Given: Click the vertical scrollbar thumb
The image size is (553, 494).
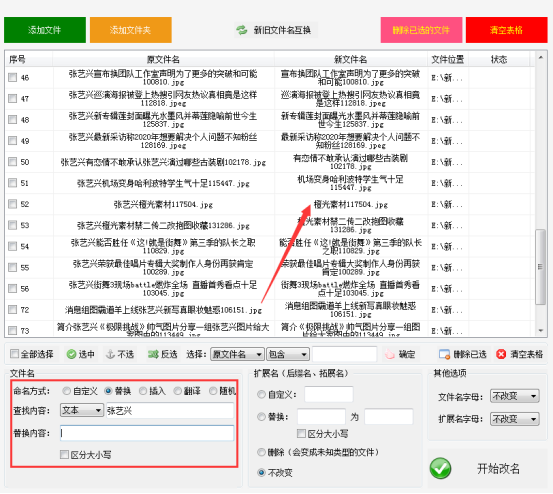Looking at the screenshot, I should 540,267.
